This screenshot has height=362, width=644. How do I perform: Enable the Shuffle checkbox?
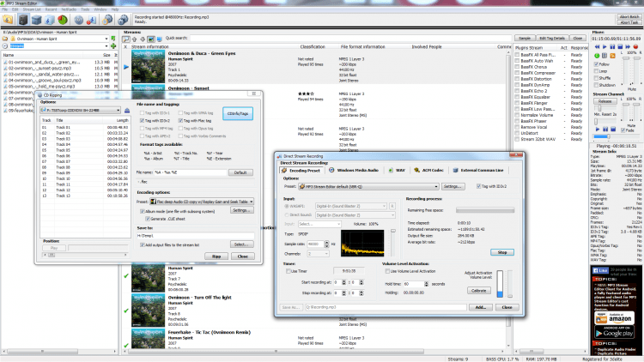(x=597, y=78)
